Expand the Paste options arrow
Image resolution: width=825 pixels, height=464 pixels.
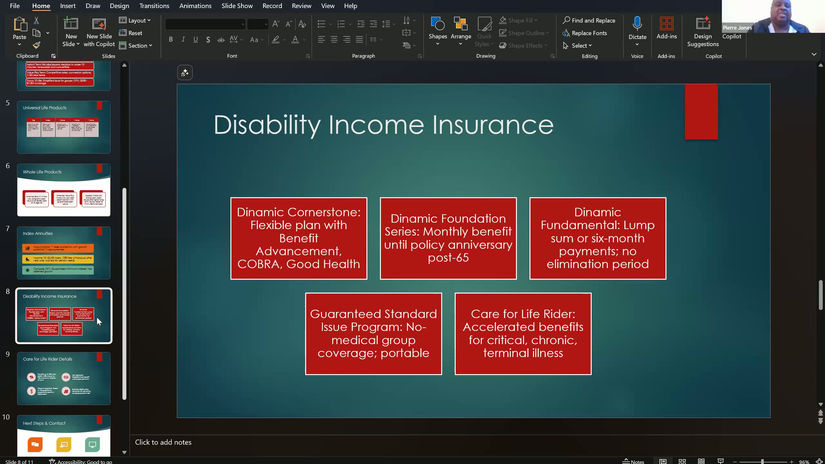[x=19, y=44]
